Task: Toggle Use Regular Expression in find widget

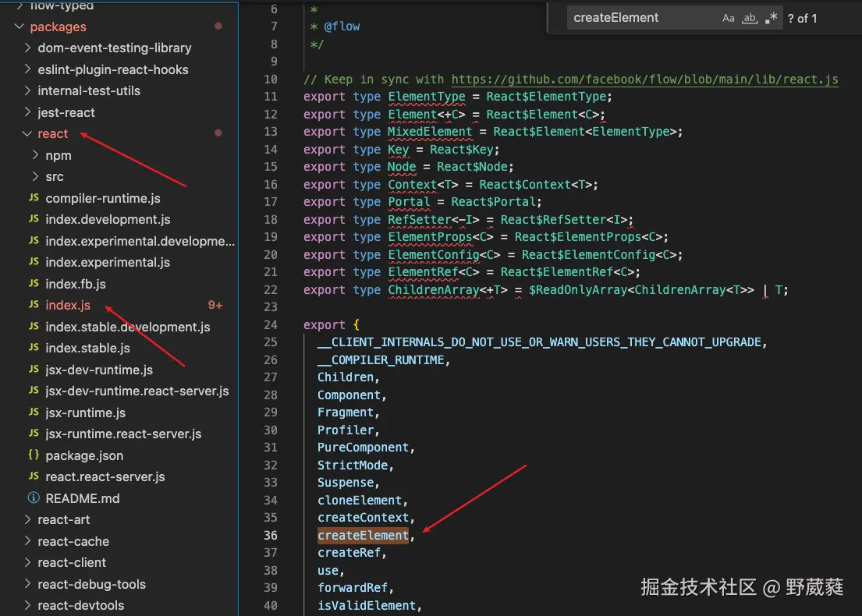Action: coord(771,18)
